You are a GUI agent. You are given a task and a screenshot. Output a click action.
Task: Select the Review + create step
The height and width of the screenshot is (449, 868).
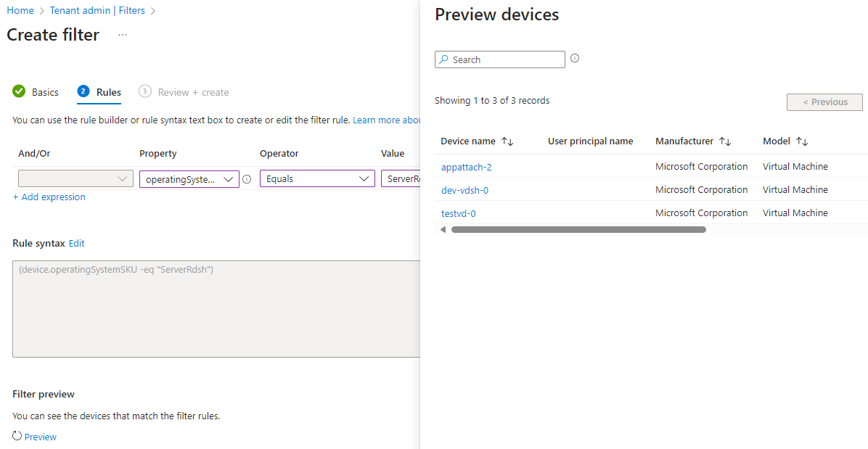pos(192,92)
